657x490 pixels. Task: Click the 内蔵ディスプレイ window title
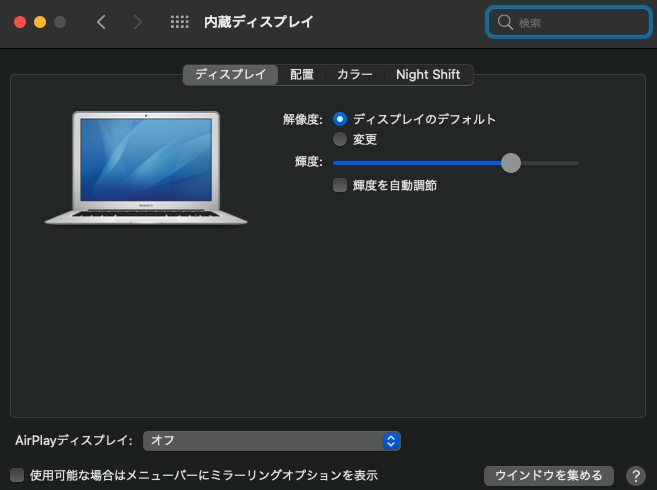coord(259,22)
